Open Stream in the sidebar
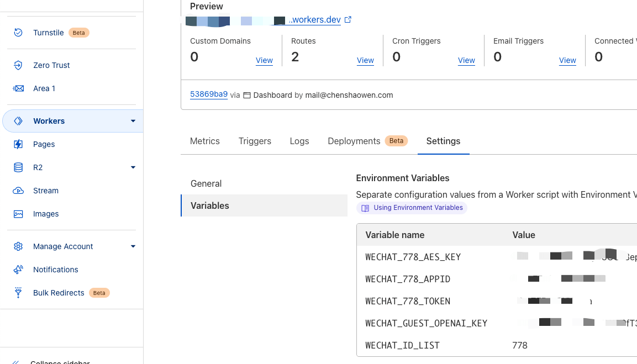637x364 pixels. 46,191
